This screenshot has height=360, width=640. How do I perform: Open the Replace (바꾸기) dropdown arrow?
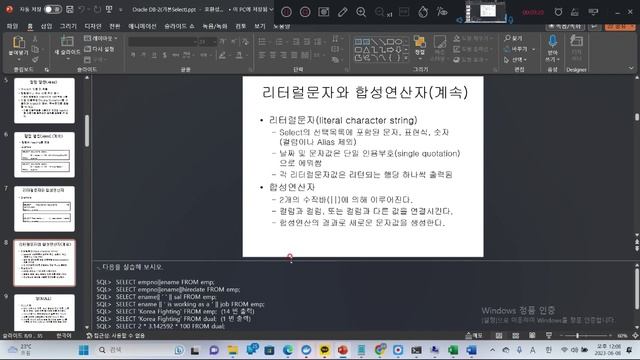(533, 49)
